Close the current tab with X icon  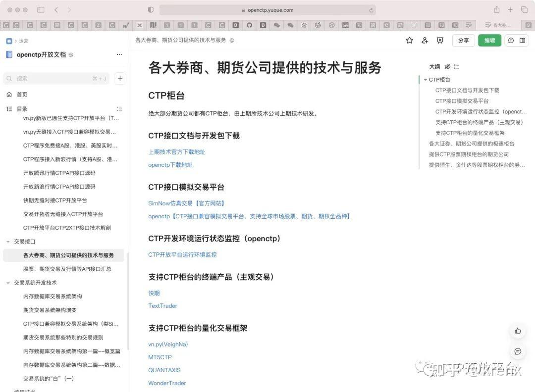(139, 25)
